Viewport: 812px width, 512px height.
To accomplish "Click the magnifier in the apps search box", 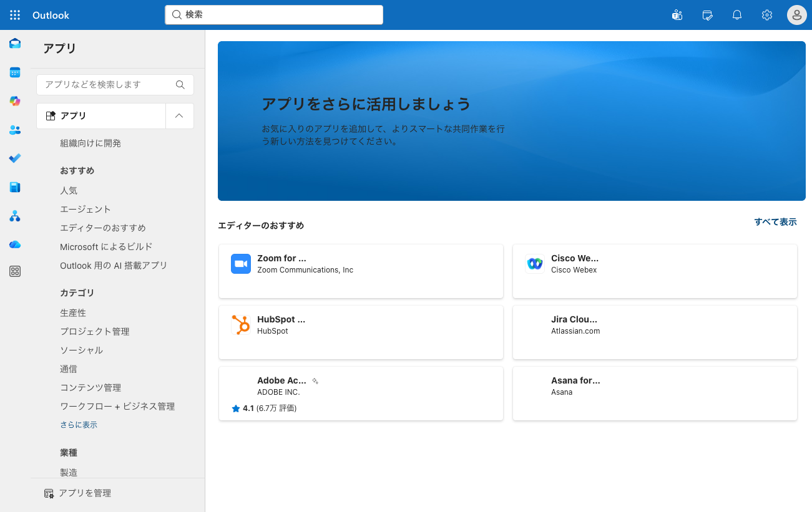I will [x=180, y=85].
